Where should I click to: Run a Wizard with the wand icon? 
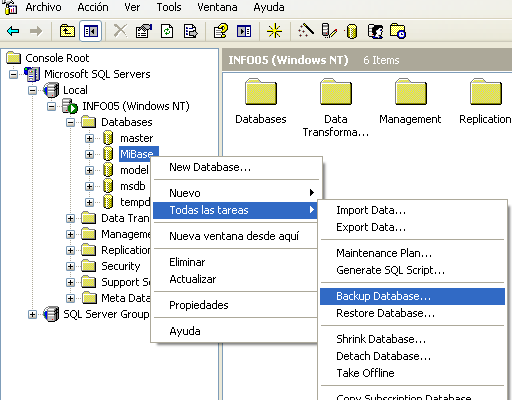pos(306,31)
